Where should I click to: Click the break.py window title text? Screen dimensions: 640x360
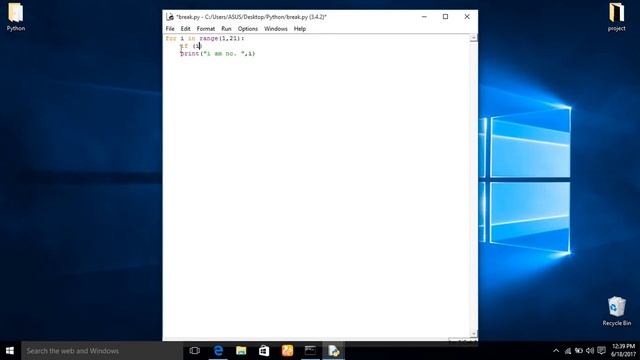(251, 17)
